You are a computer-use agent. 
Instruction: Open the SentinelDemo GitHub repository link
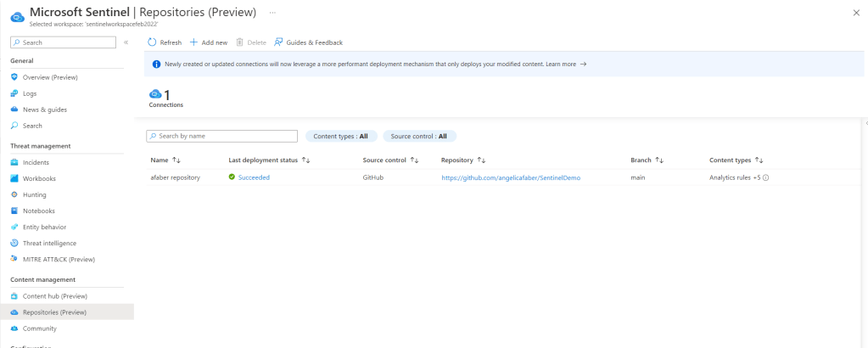click(511, 177)
